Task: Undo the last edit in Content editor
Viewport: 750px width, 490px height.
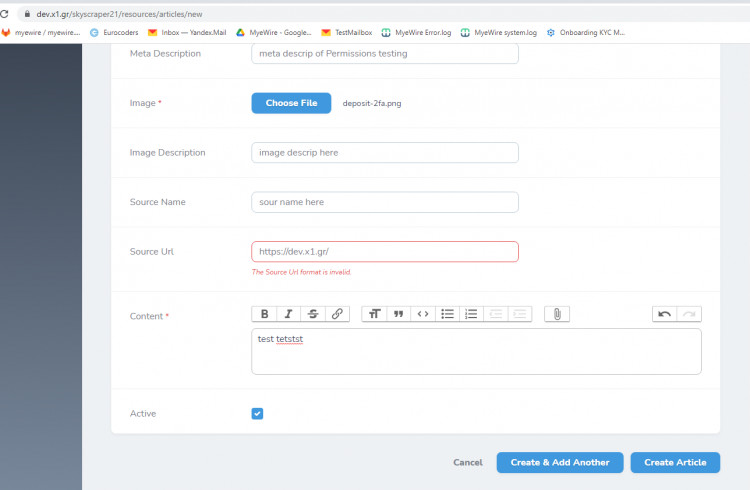Action: pos(664,314)
